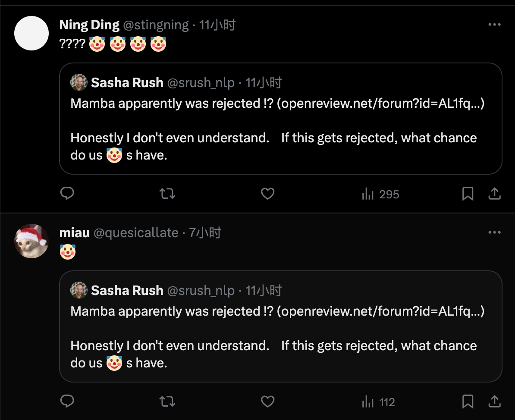Viewport: 515px width, 420px height.
Task: Retweet Ning Ding's post
Action: [167, 194]
